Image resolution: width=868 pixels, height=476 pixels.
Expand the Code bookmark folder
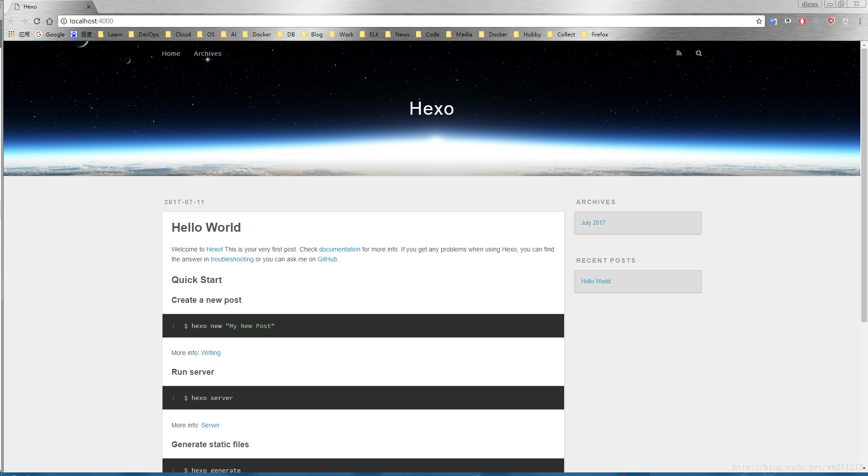click(428, 34)
